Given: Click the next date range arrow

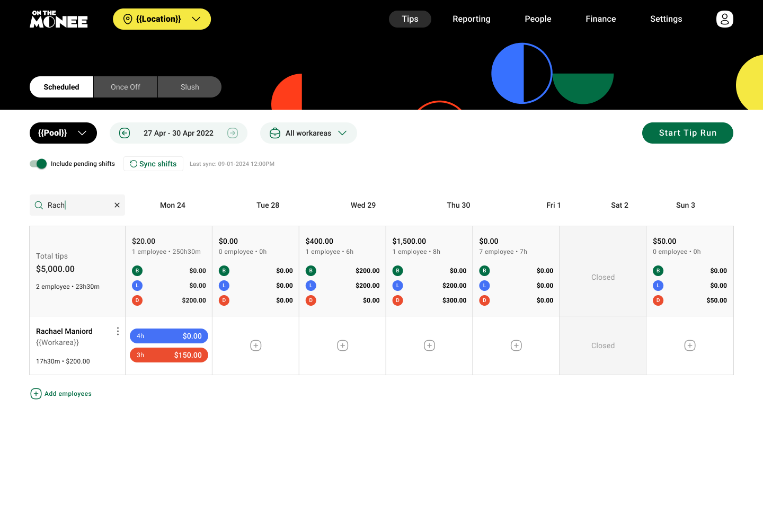Looking at the screenshot, I should (x=233, y=133).
